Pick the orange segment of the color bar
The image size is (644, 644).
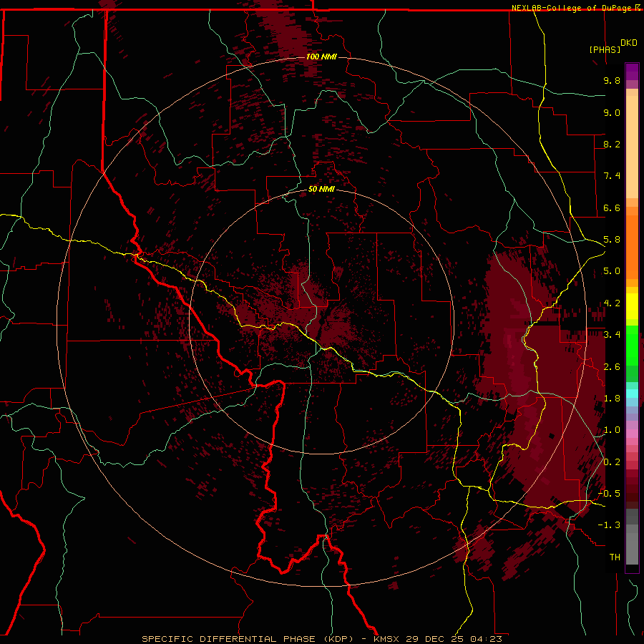coord(632,247)
